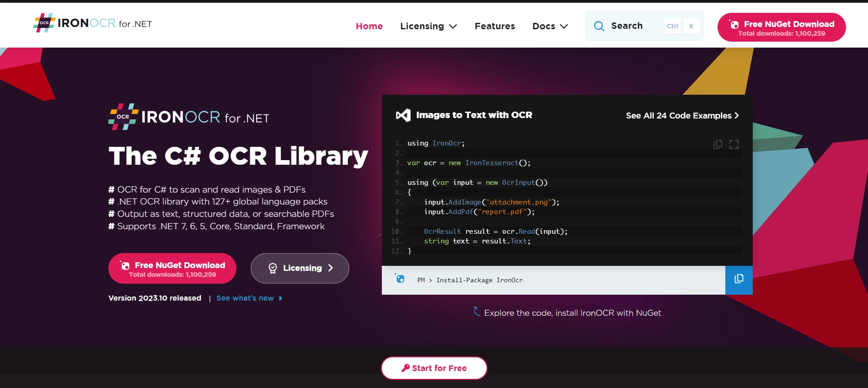Click the hero IronOCR for .NET logo

coord(189,117)
